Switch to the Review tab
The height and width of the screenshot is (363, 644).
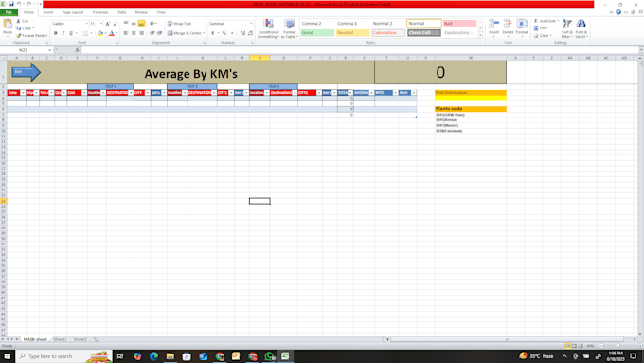[x=141, y=12]
